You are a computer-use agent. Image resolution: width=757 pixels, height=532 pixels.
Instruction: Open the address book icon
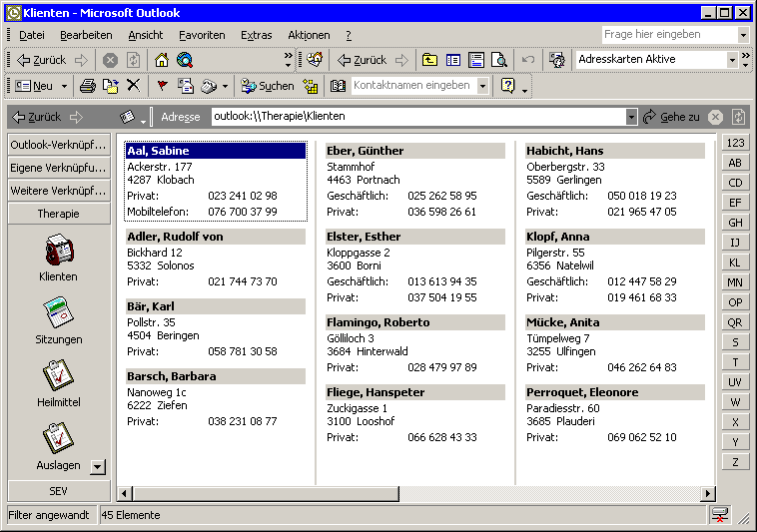[x=338, y=86]
